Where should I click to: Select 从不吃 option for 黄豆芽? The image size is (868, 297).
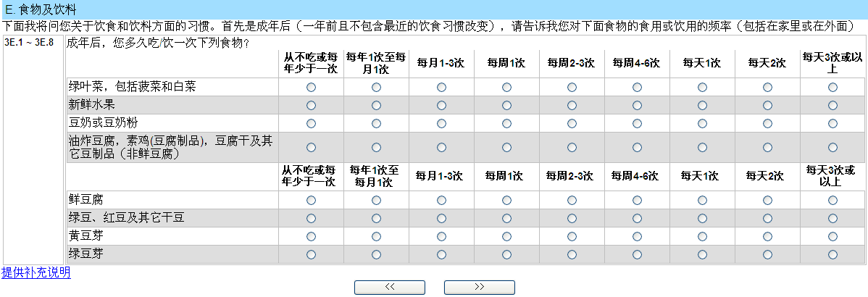tap(312, 236)
